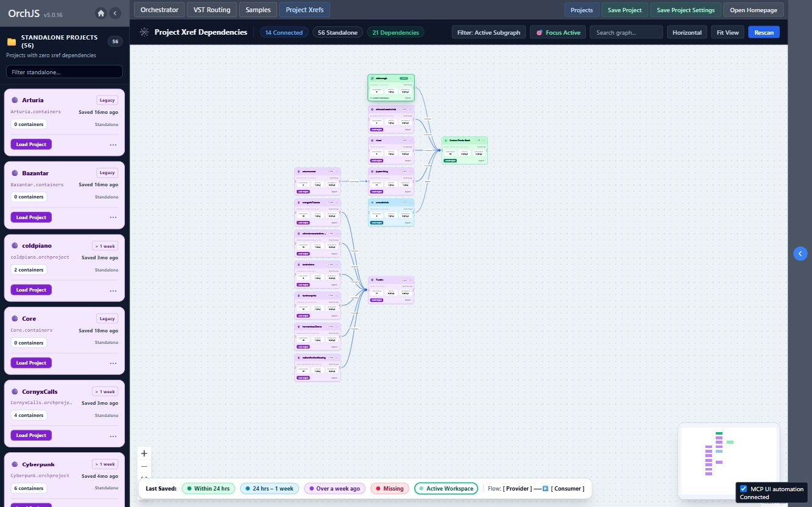Click Save Project button
The image size is (812, 507).
[624, 10]
